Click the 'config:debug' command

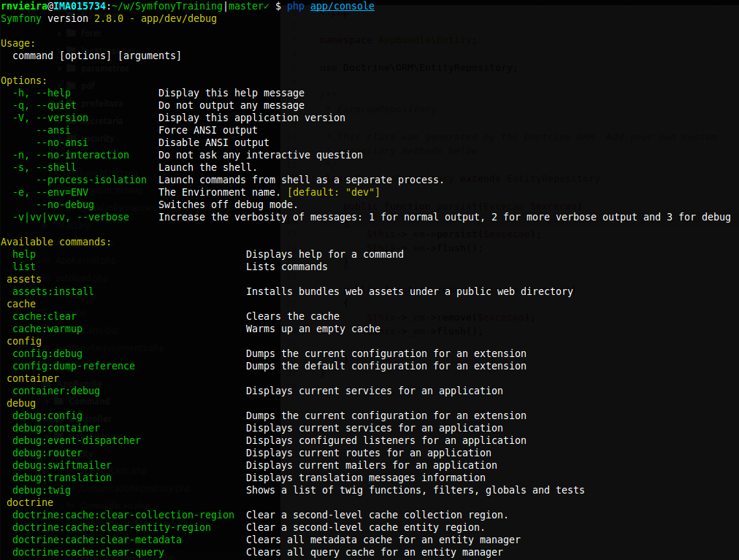click(47, 353)
